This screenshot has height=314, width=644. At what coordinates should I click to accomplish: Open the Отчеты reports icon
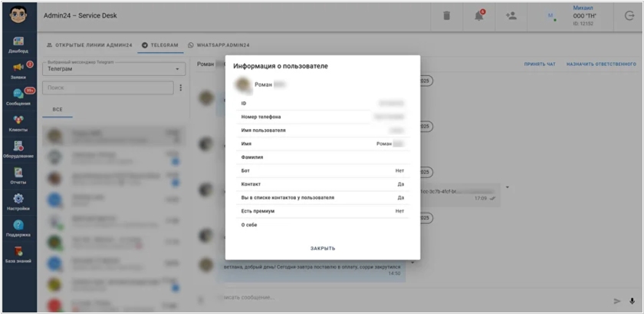[x=18, y=172]
